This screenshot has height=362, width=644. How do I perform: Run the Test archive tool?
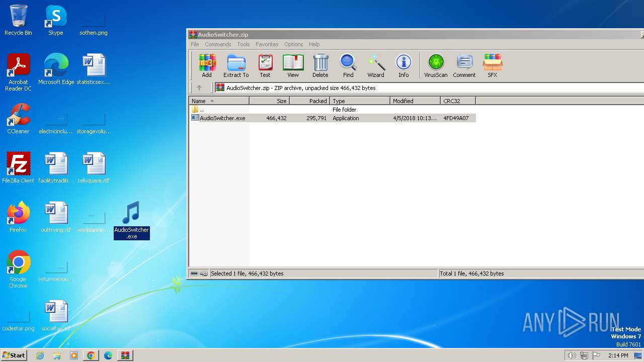pos(265,66)
